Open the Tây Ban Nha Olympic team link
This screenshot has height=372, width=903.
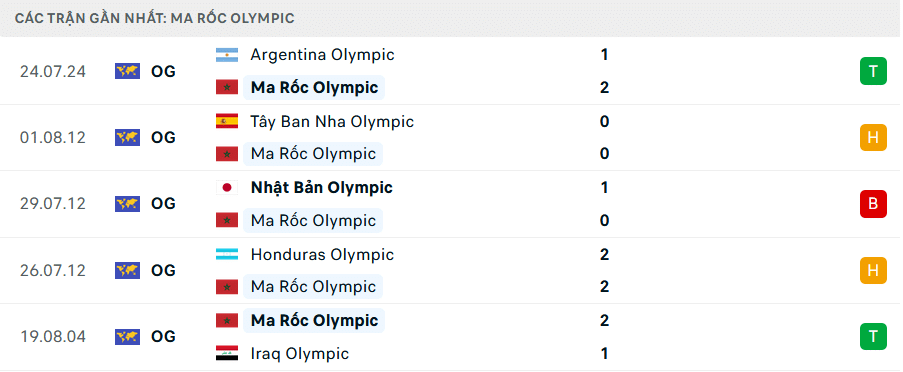pos(332,122)
